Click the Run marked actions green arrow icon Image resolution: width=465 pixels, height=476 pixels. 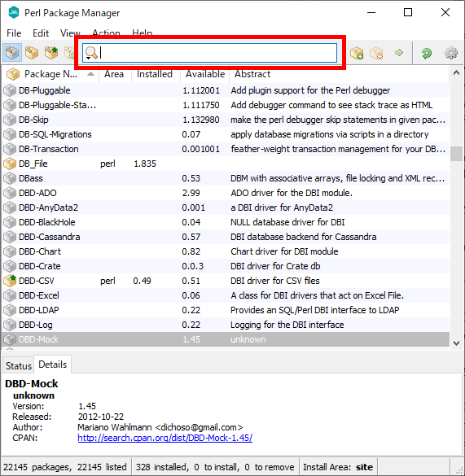(x=399, y=53)
